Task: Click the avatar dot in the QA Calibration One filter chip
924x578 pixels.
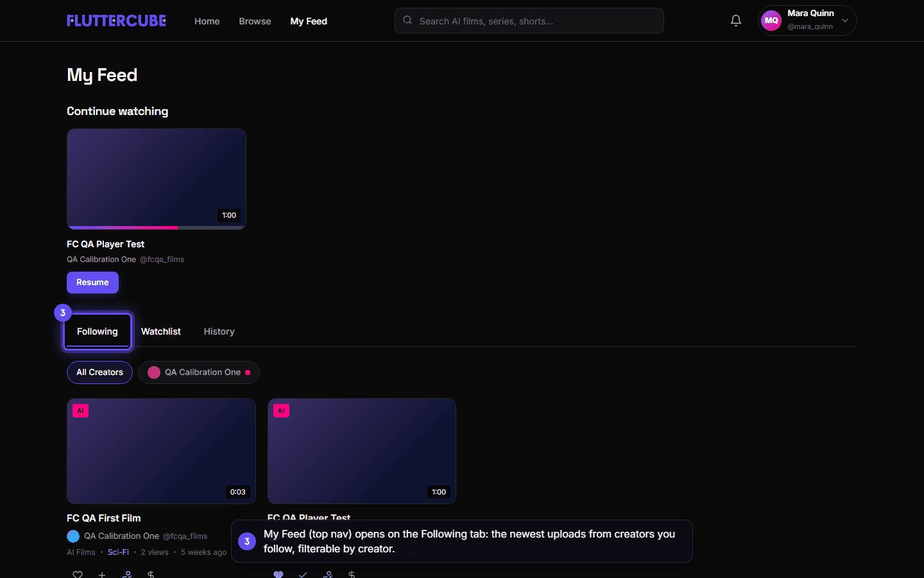Action: (154, 372)
